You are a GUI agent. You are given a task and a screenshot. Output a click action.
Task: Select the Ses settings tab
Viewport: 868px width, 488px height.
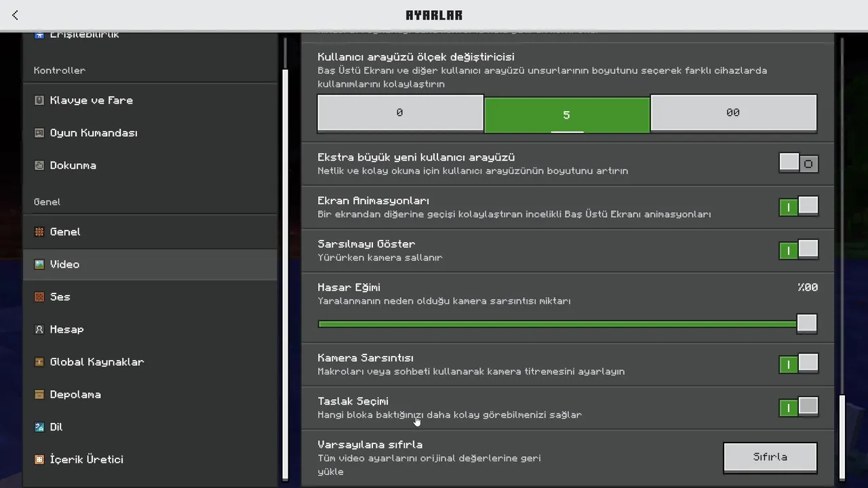[150, 297]
